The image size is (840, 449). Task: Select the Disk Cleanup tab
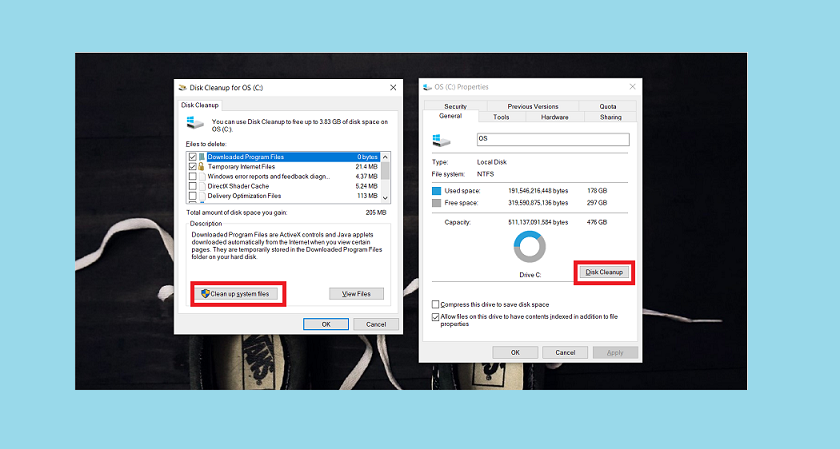pos(200,105)
